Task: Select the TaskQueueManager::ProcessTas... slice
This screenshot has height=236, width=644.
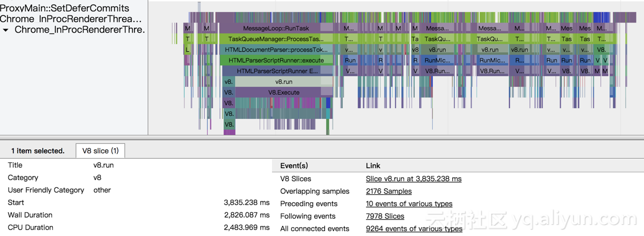Action: click(x=276, y=39)
